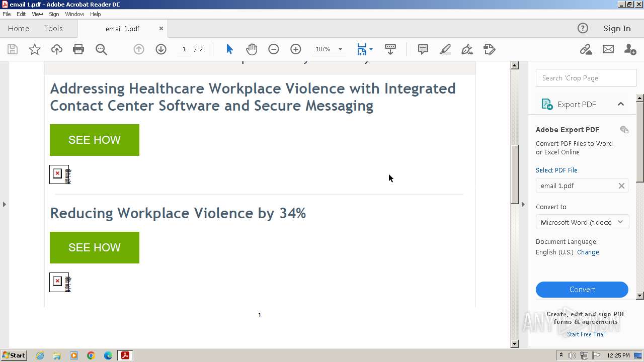644x362 pixels.
Task: Click the Addressing Healthcare Workplace Violence heading
Action: 253,97
